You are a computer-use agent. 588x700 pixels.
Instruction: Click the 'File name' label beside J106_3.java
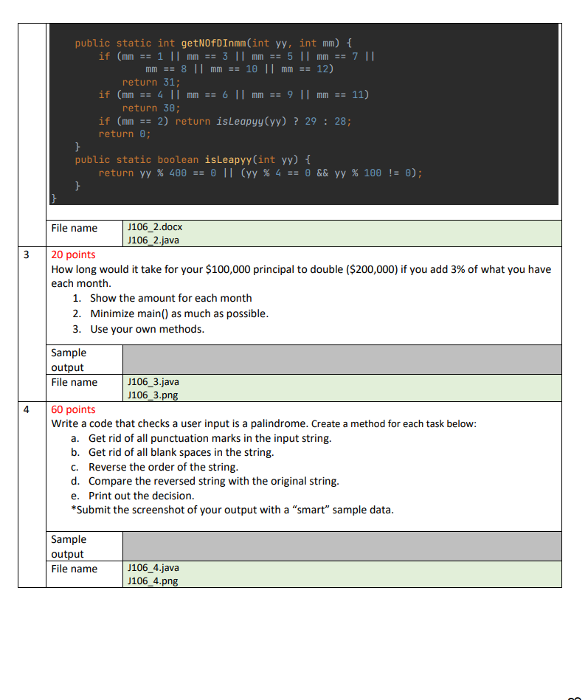point(74,382)
